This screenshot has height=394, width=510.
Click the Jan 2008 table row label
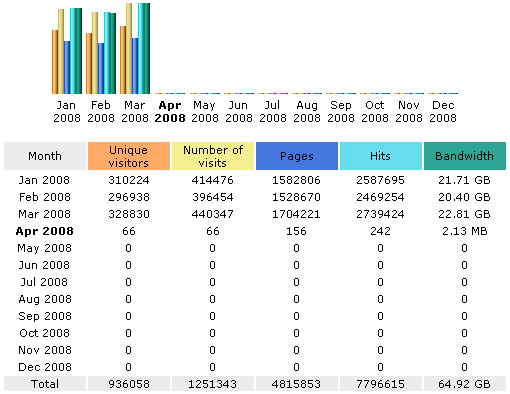click(44, 180)
